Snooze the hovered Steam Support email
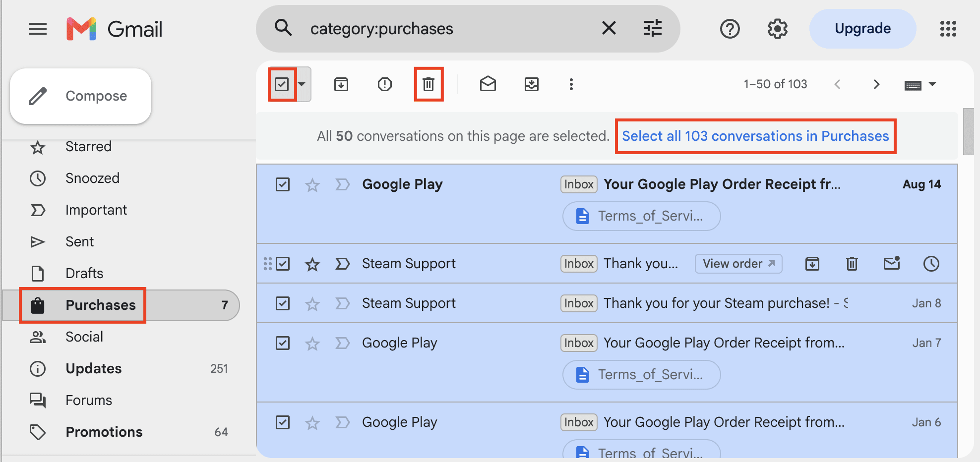 coord(931,264)
